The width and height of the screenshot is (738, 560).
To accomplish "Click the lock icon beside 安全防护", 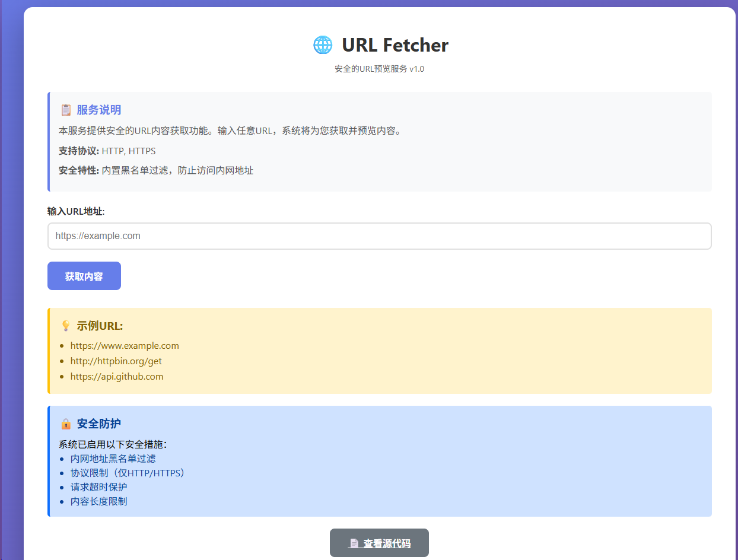I will [x=66, y=424].
